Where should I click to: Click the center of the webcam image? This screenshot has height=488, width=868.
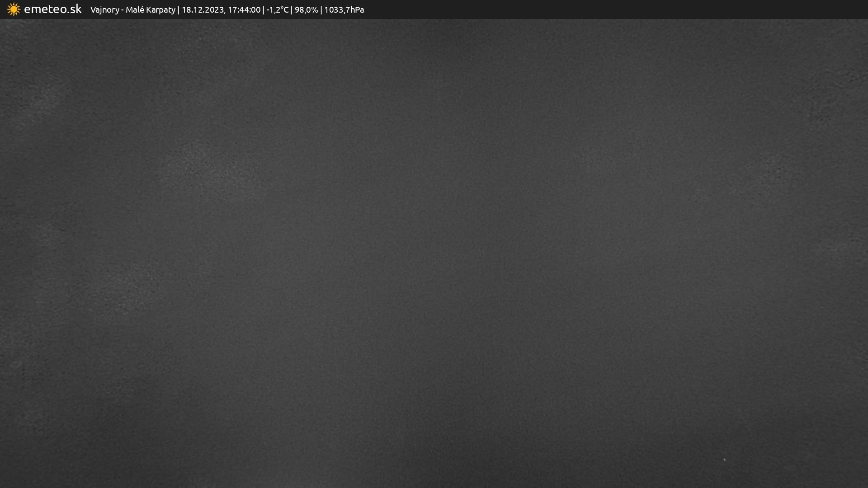point(434,253)
